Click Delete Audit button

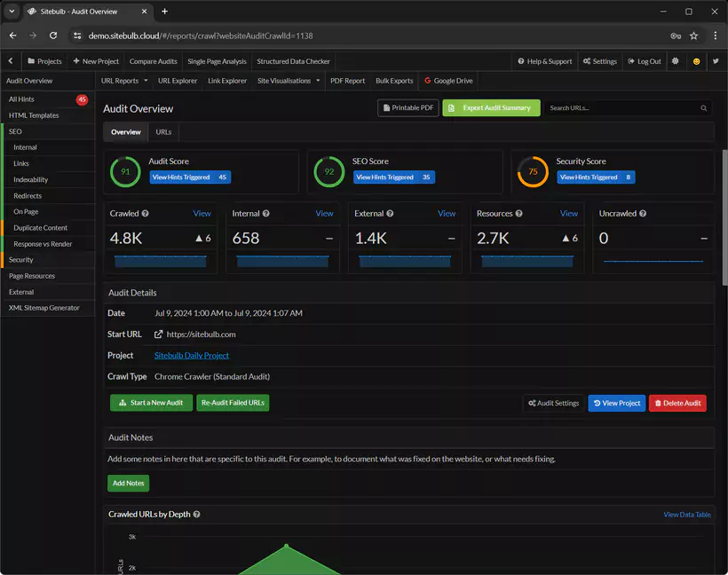(x=678, y=403)
